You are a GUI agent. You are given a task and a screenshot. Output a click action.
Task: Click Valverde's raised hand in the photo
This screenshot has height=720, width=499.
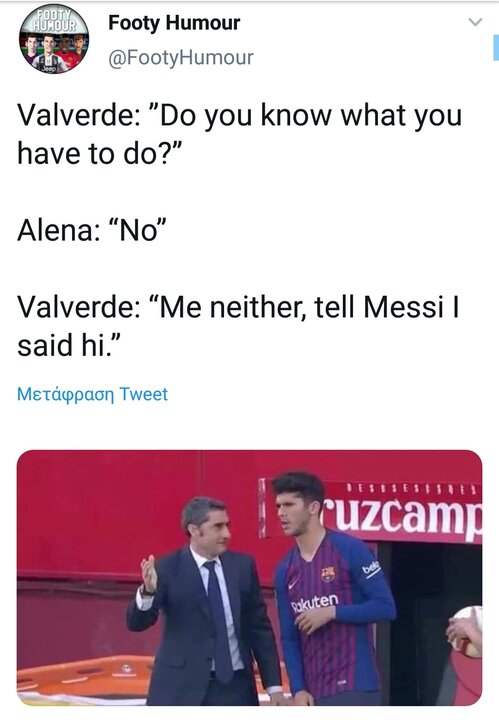click(x=148, y=574)
